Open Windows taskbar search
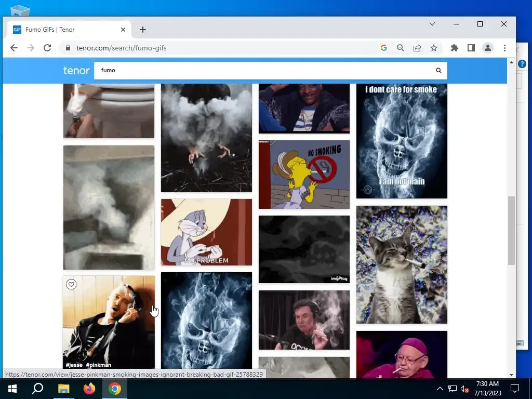Screen dimensions: 532x399 pyautogui.click(x=37, y=389)
